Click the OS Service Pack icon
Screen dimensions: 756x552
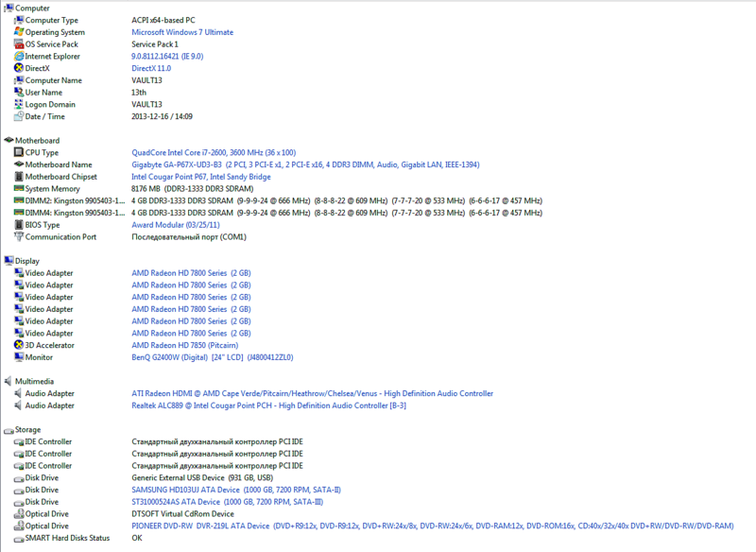pyautogui.click(x=19, y=43)
